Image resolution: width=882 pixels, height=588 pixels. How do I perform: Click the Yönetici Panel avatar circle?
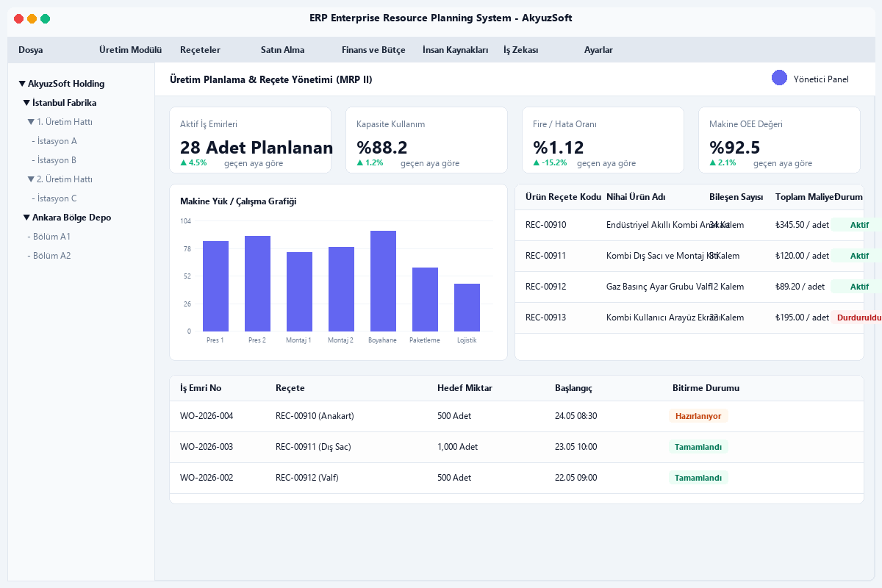tap(779, 78)
